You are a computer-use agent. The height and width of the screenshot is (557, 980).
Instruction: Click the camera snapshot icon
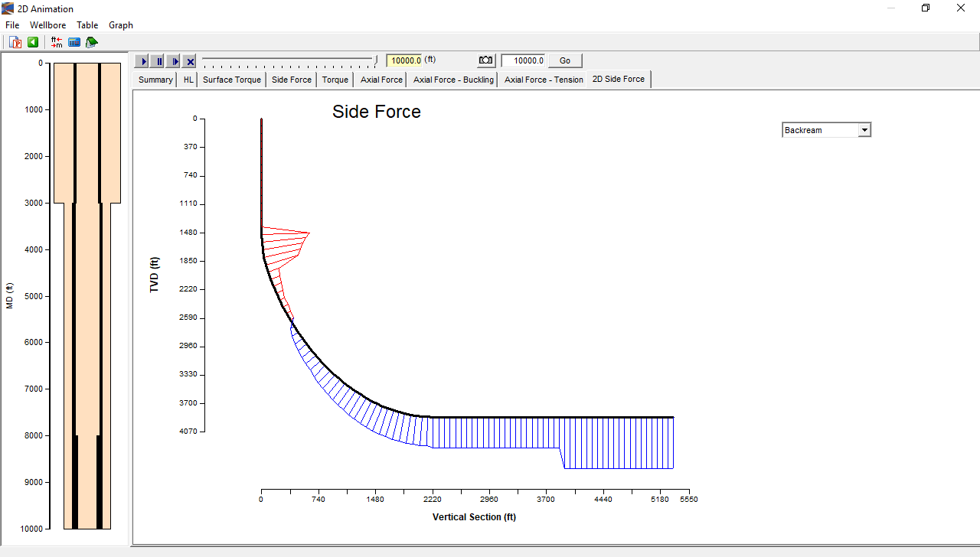(486, 60)
